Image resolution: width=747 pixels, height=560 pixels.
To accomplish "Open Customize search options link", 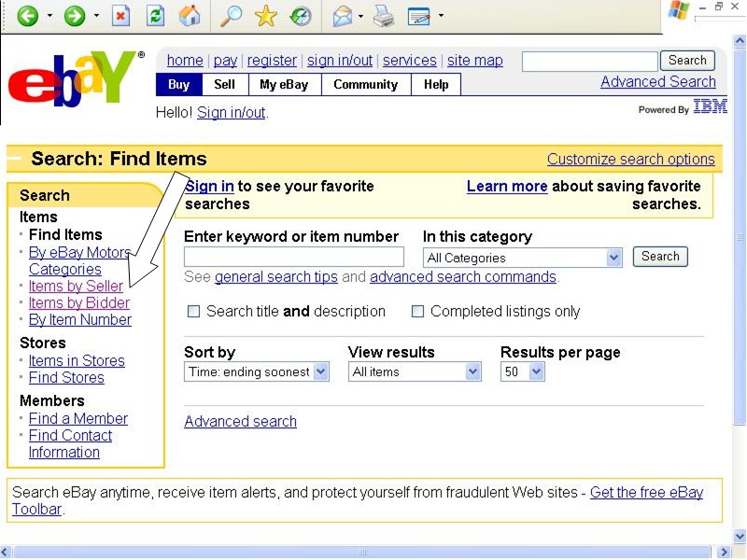I will point(631,159).
